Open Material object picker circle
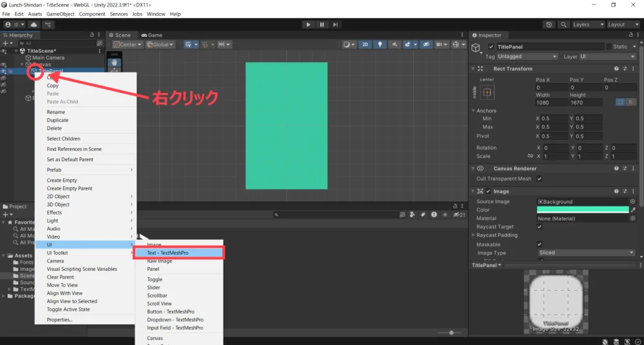The image size is (644, 345). pos(632,219)
